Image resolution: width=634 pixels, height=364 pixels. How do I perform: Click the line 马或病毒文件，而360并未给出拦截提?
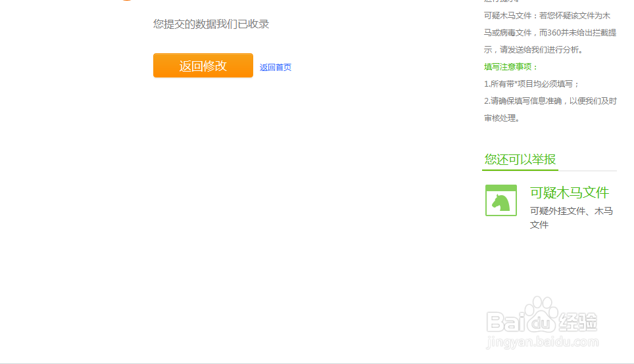point(550,33)
